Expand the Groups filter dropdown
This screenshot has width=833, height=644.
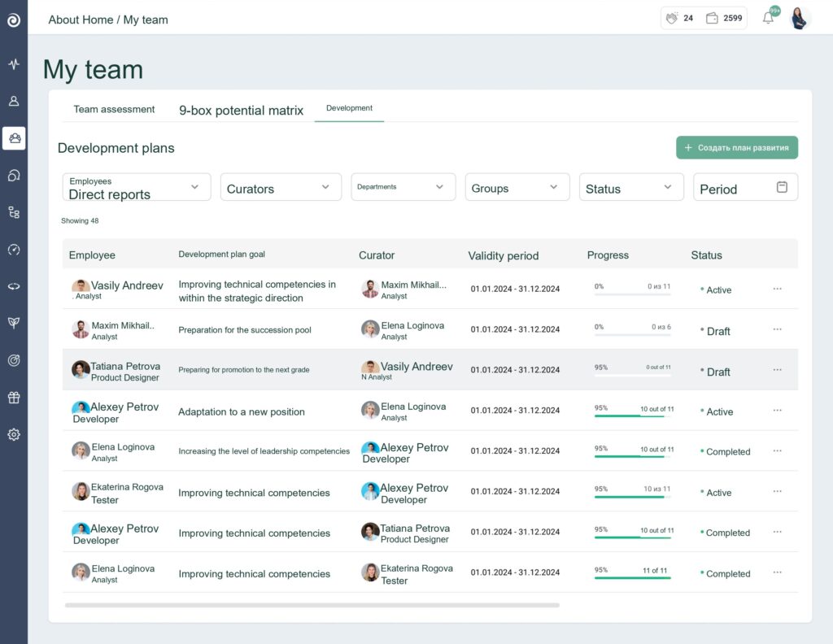coord(517,187)
